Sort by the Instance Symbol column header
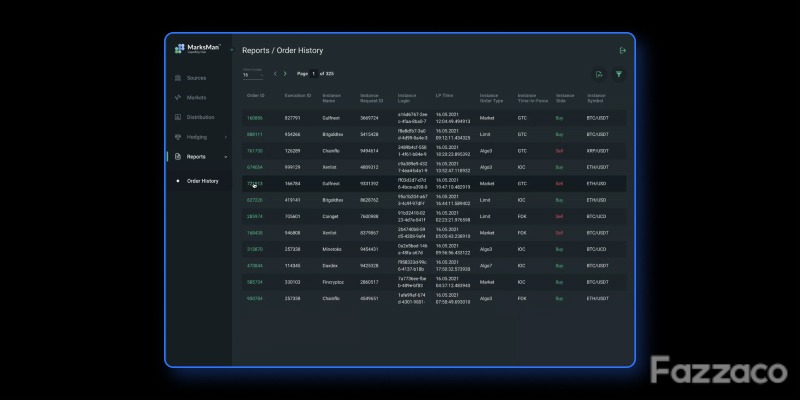The image size is (800, 400). [596, 98]
